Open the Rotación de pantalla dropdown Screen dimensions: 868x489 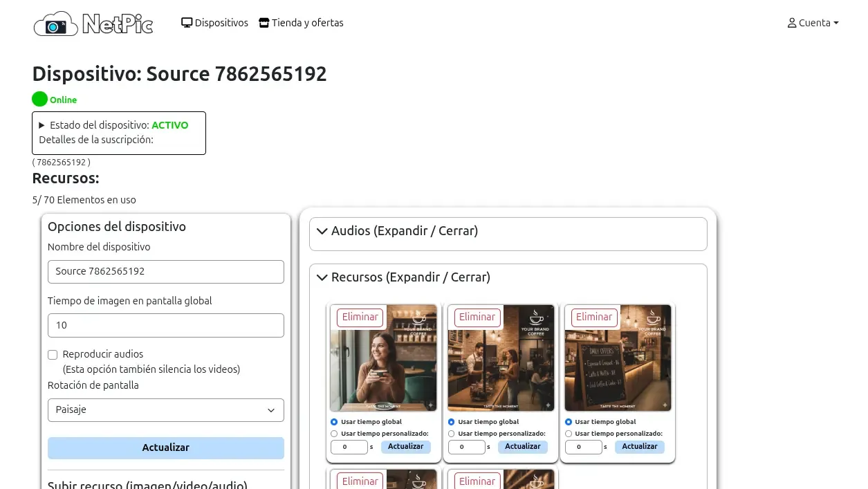[166, 409]
